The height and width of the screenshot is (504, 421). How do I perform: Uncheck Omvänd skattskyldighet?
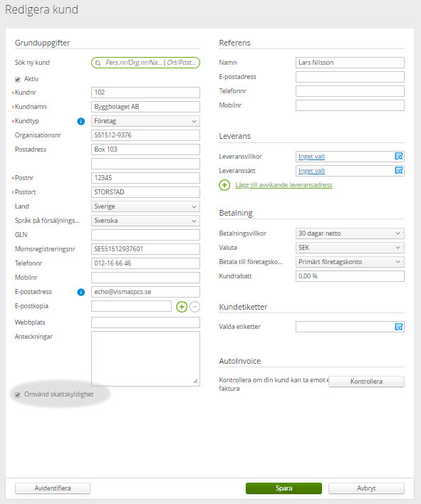point(18,394)
